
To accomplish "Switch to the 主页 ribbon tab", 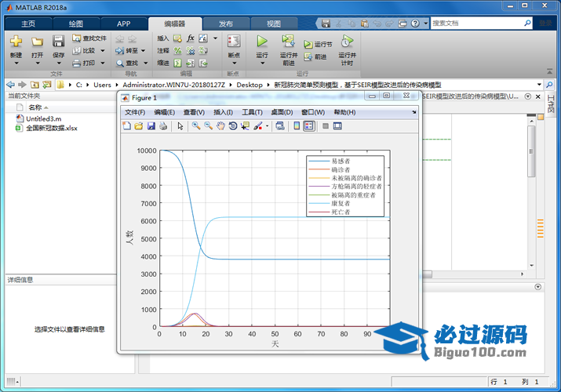I will pos(28,24).
